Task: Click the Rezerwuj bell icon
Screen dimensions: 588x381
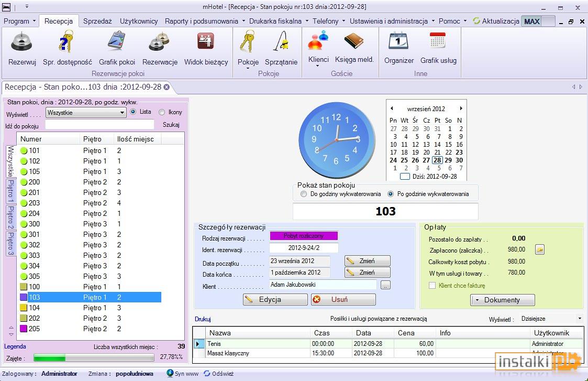Action: pyautogui.click(x=22, y=42)
